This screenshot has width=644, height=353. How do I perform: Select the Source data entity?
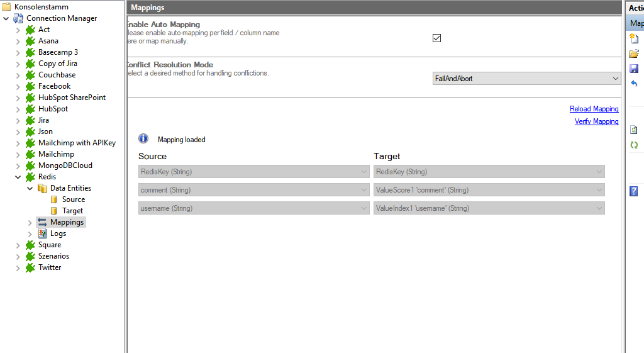coord(73,199)
